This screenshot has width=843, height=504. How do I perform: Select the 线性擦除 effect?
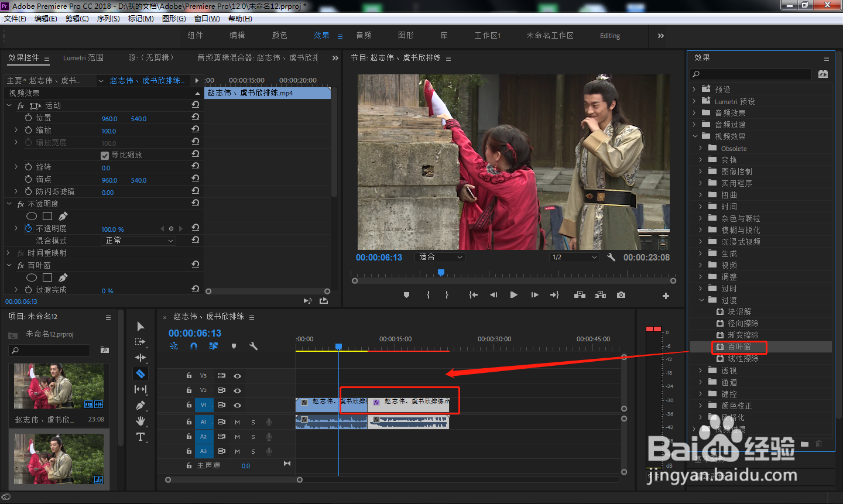(x=743, y=359)
